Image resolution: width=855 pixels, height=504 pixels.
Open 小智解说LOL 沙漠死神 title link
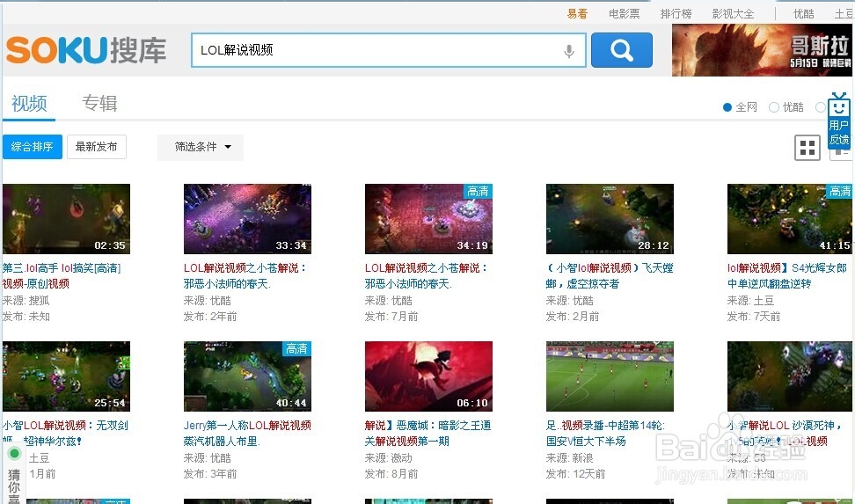786,433
